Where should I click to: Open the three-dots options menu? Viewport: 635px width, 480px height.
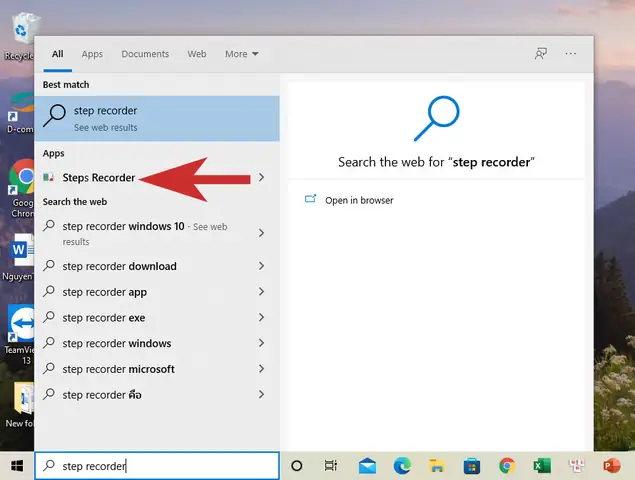(571, 53)
